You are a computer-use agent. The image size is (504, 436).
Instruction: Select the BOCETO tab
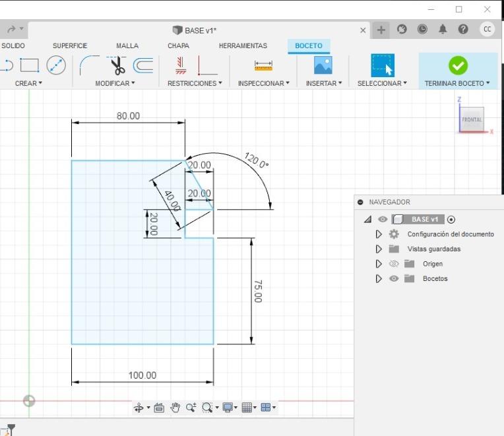309,46
